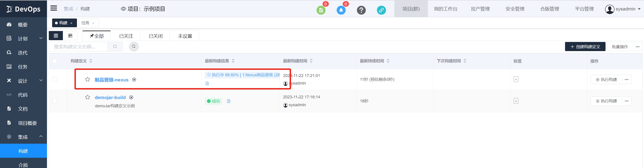The image size is (644, 168).
Task: Click the 创建构建定义 button
Action: pos(585,47)
